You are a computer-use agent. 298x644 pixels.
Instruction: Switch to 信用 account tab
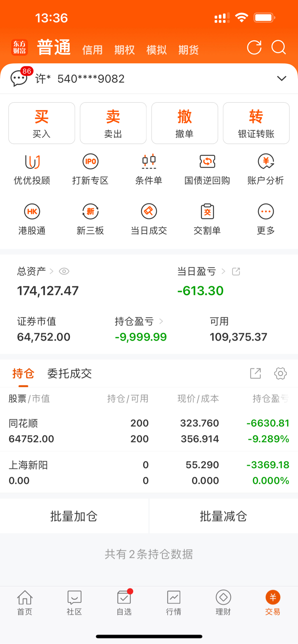[92, 50]
